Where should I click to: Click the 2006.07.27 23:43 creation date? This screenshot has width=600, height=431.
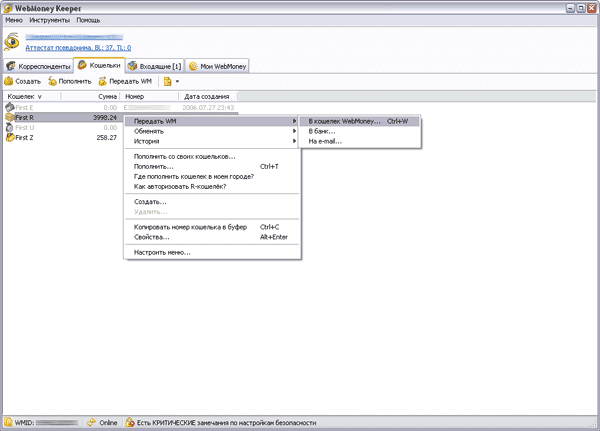208,108
